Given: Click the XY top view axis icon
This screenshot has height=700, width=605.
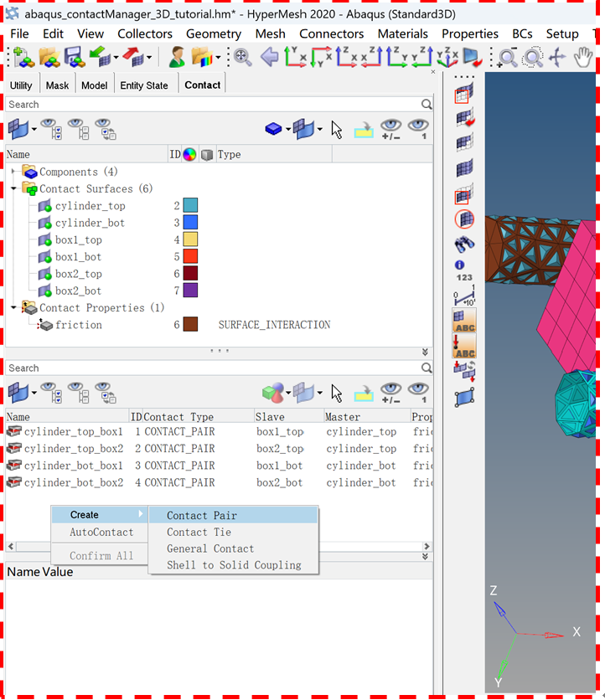Looking at the screenshot, I should 295,57.
